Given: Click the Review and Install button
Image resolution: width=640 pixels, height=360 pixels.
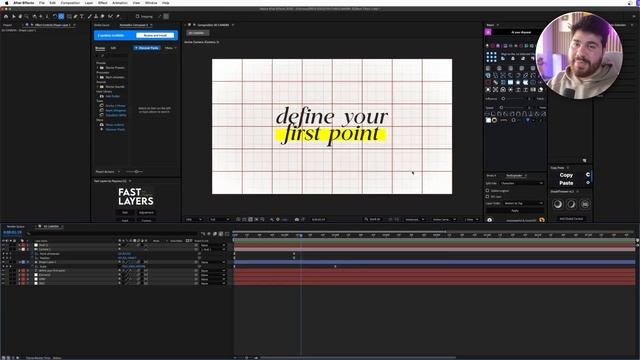Looking at the screenshot, I should 155,36.
